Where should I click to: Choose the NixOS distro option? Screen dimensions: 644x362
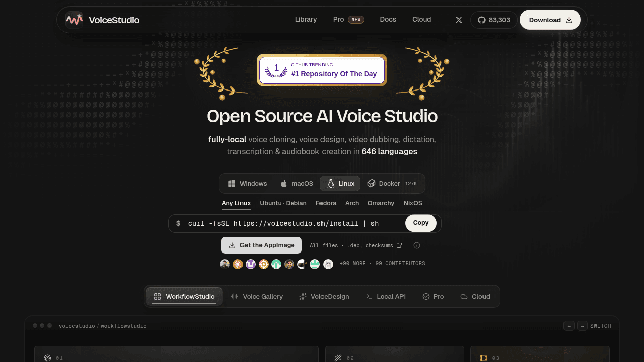(413, 203)
